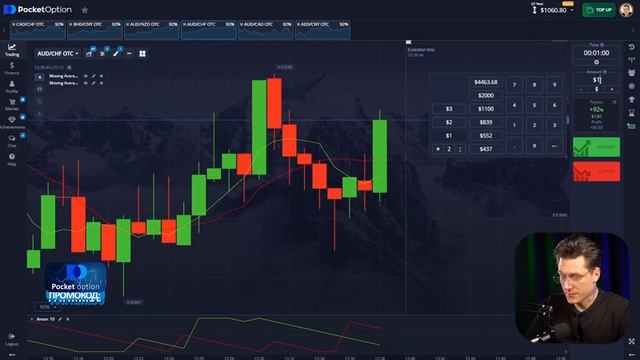Edit the second Moving Average indicator
This screenshot has width=640, height=360.
[x=93, y=83]
